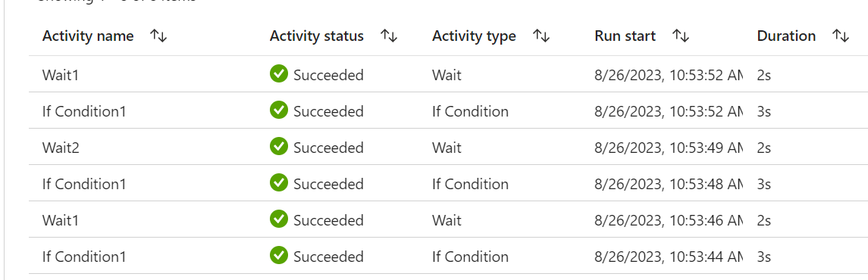Screen dimensions: 868x280
Task: Sort by Run start column arrows
Action: point(680,36)
